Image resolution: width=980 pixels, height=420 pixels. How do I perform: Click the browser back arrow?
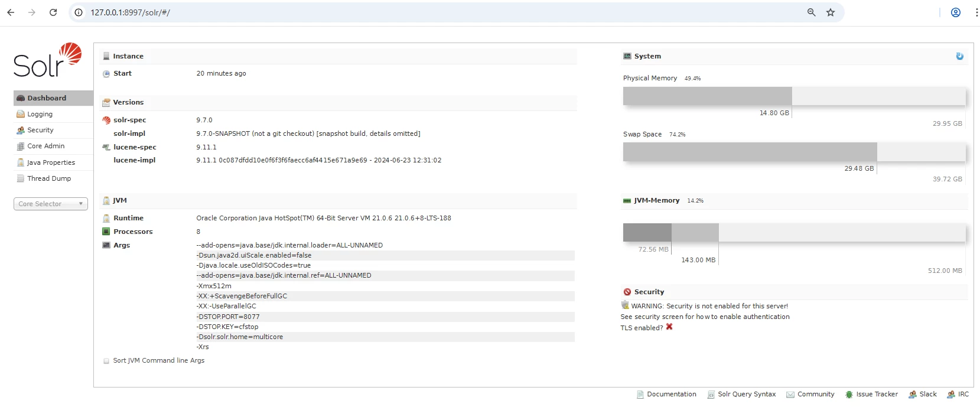point(11,12)
